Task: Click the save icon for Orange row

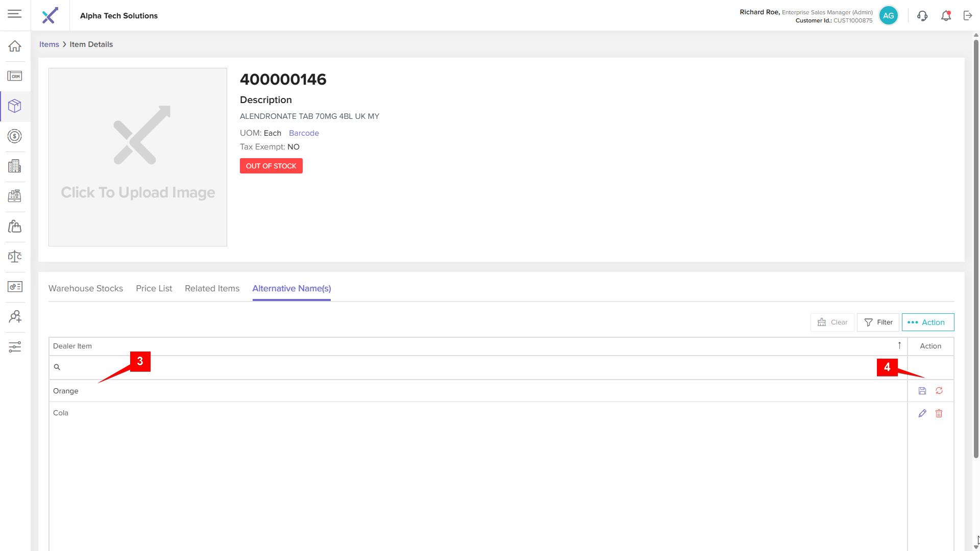Action: [922, 391]
